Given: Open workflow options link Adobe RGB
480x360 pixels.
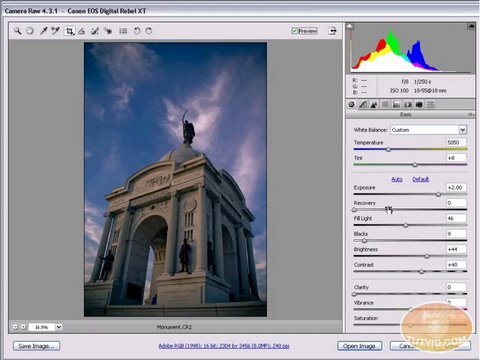Looking at the screenshot, I should [x=224, y=346].
